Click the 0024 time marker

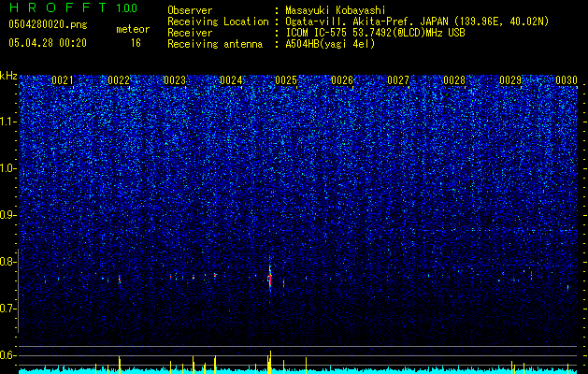(x=231, y=80)
